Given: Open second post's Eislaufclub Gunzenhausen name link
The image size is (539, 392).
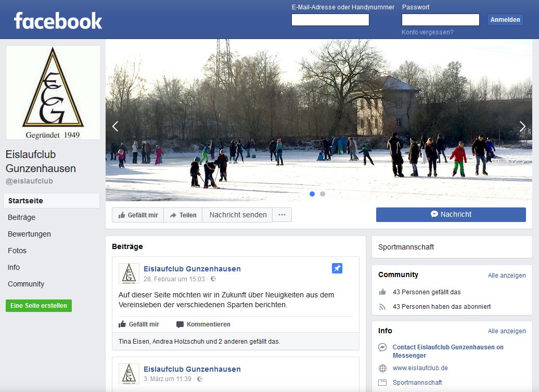Looking at the screenshot, I should [x=192, y=369].
